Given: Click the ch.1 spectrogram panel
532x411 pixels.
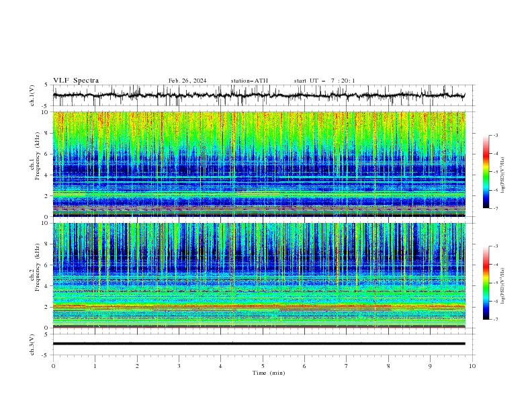Looking at the screenshot, I should [x=259, y=164].
